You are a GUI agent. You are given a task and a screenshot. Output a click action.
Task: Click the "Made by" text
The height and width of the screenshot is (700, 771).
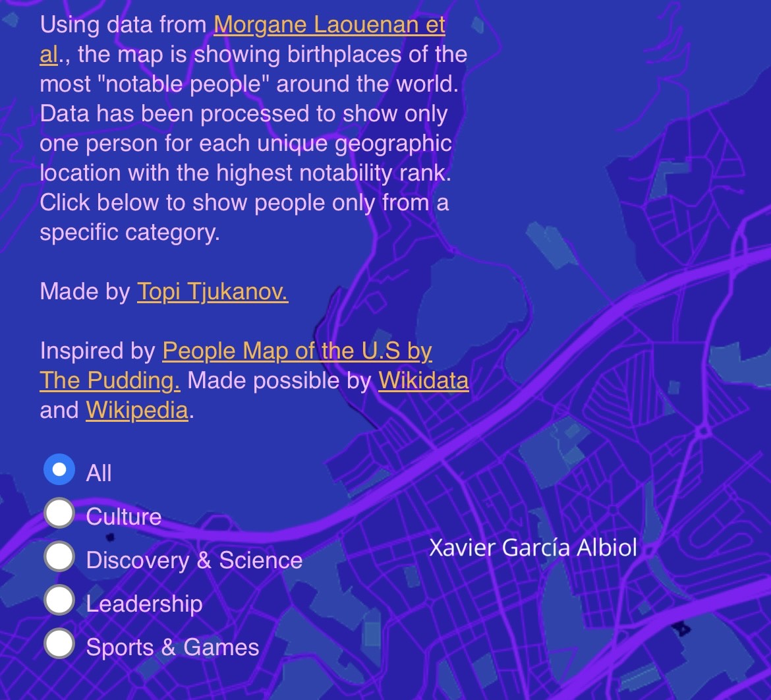(x=84, y=291)
